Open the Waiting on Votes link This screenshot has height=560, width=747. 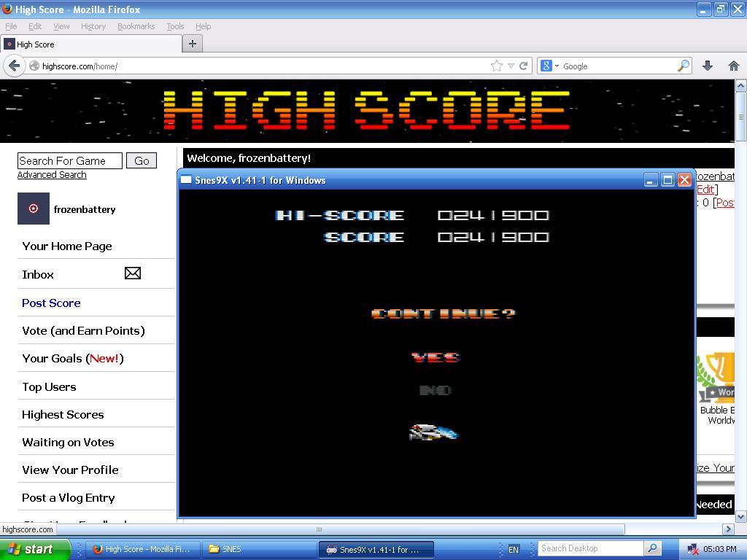point(68,443)
